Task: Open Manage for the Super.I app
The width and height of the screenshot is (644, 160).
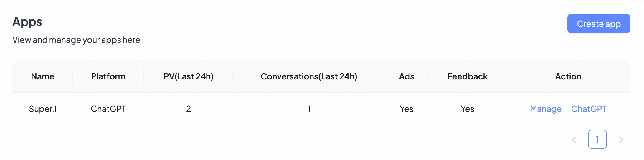Action: pyautogui.click(x=546, y=109)
